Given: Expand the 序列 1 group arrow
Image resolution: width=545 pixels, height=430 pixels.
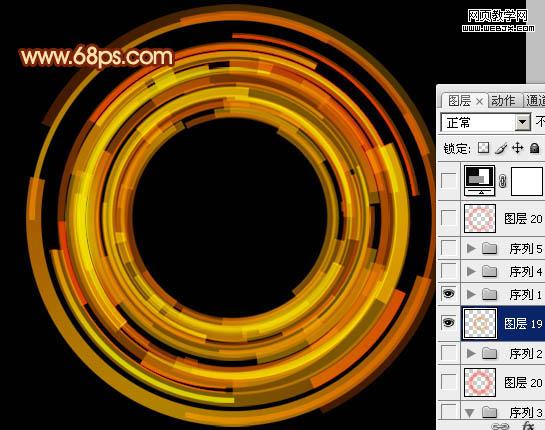Looking at the screenshot, I should 471,294.
